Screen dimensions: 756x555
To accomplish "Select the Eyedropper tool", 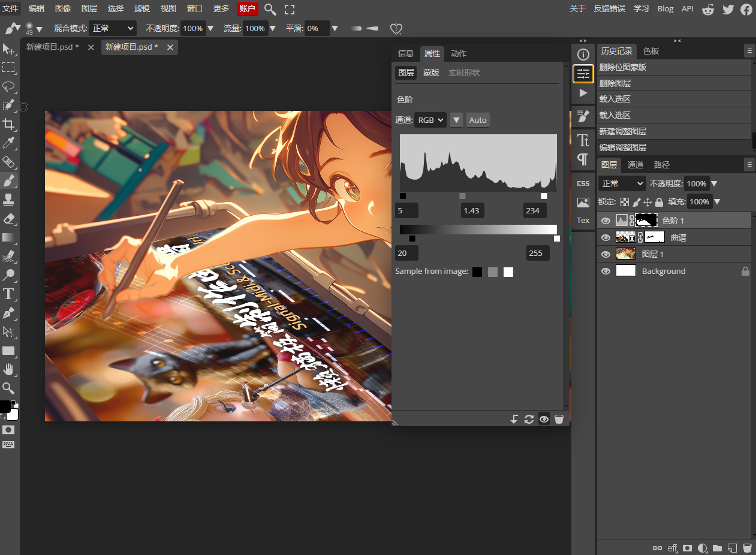I will pyautogui.click(x=8, y=143).
